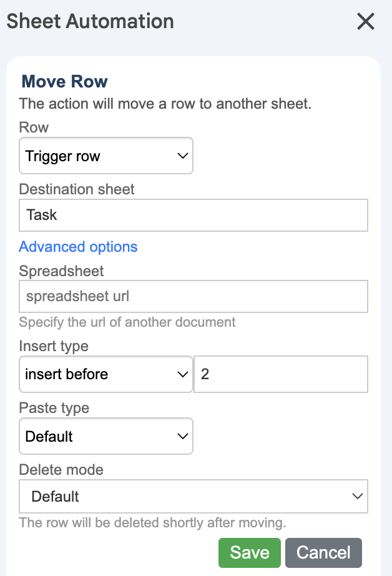Viewport: 392px width, 576px height.
Task: Open the Paste type Default dropdown
Action: point(105,436)
